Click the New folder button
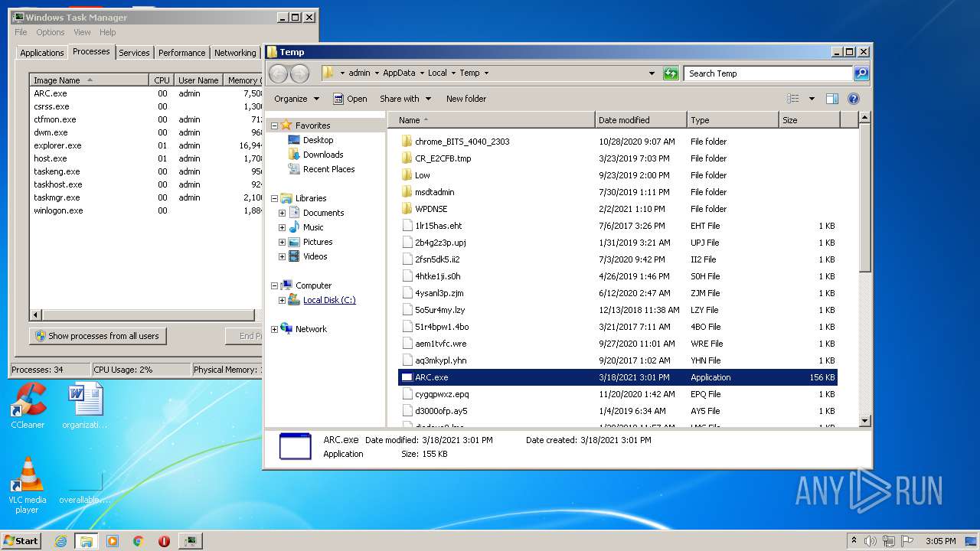The width and height of the screenshot is (980, 551). click(x=466, y=99)
